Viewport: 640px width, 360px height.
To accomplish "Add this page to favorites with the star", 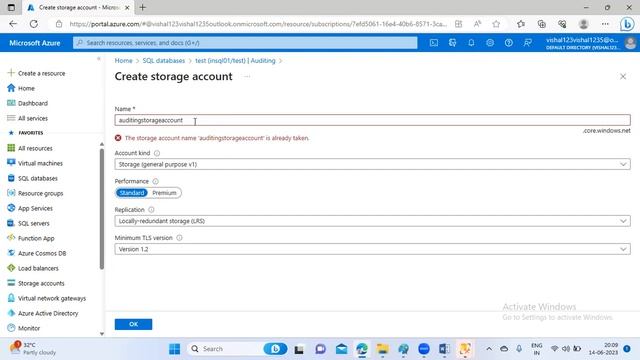I will click(496, 24).
